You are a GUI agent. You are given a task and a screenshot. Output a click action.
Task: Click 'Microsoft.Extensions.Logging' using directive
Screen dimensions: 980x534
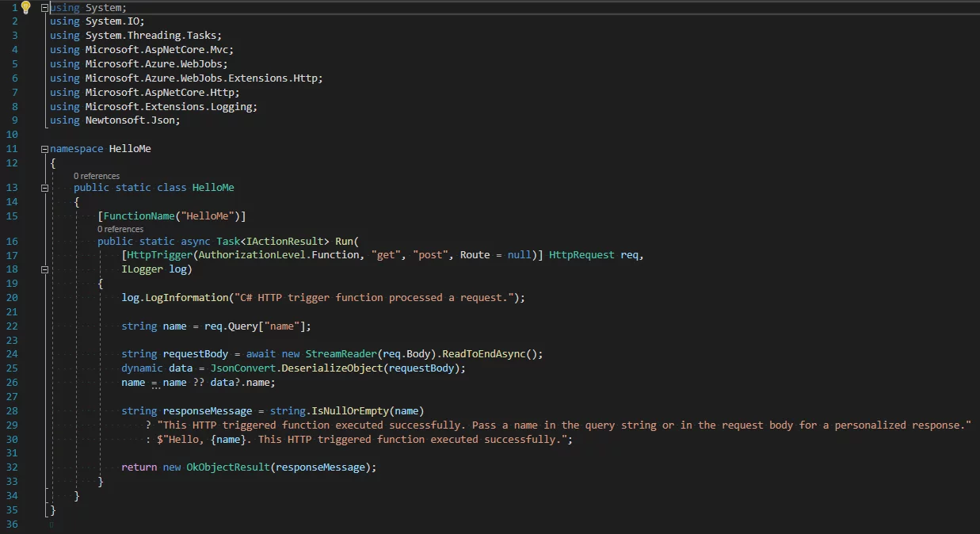[169, 107]
